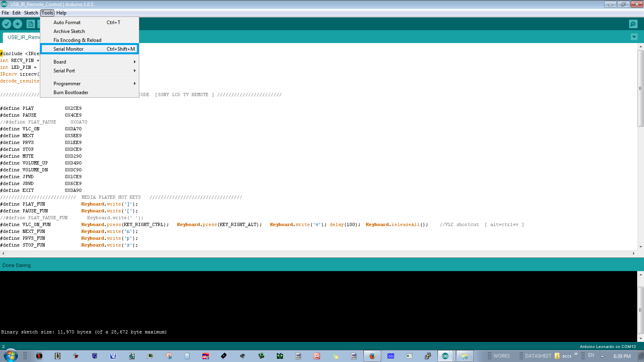The image size is (644, 362).
Task: Click the Upload arrow toolbar button
Action: (x=17, y=24)
